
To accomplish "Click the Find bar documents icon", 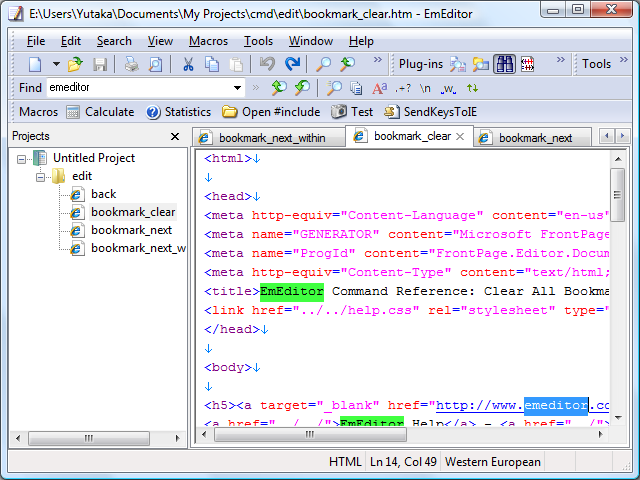I will [356, 88].
